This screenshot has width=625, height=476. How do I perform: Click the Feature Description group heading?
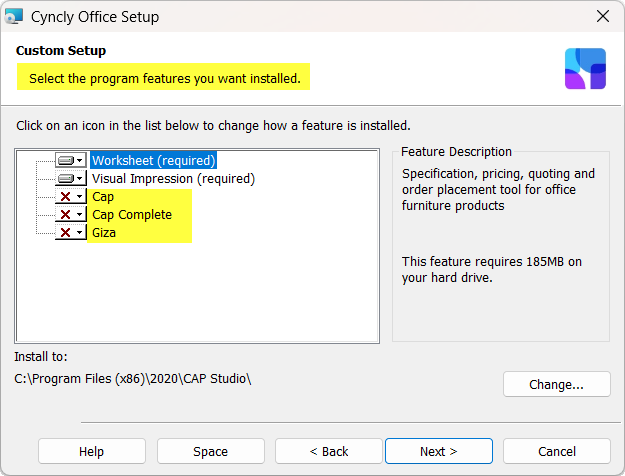tap(456, 151)
